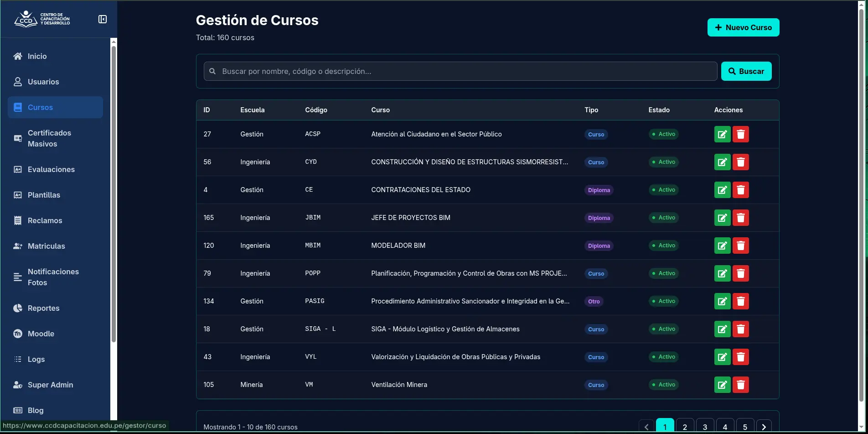This screenshot has width=868, height=434.
Task: Delete the CONTRATACIONES DEL ESTADO course
Action: pyautogui.click(x=741, y=190)
